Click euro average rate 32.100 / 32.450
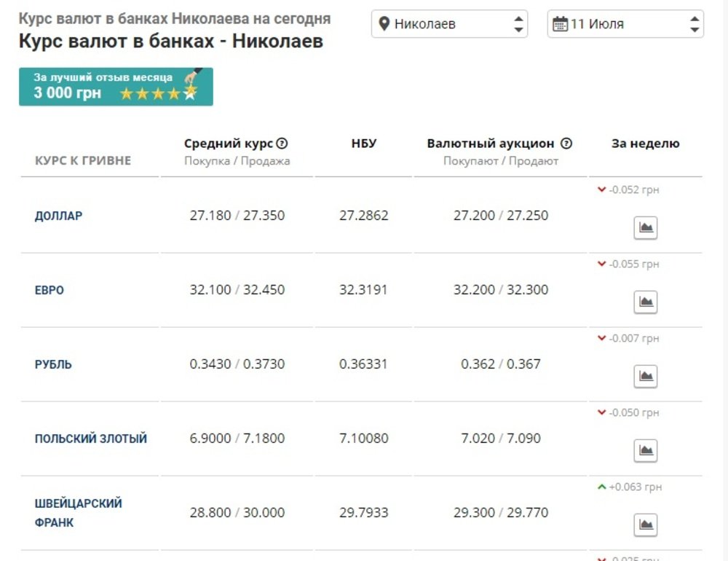This screenshot has height=561, width=728. point(237,289)
